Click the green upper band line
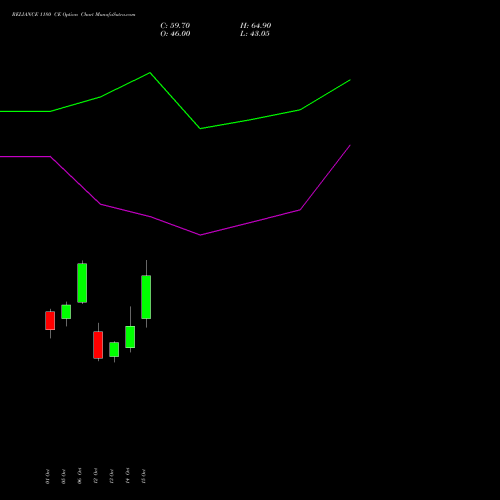 (175, 100)
